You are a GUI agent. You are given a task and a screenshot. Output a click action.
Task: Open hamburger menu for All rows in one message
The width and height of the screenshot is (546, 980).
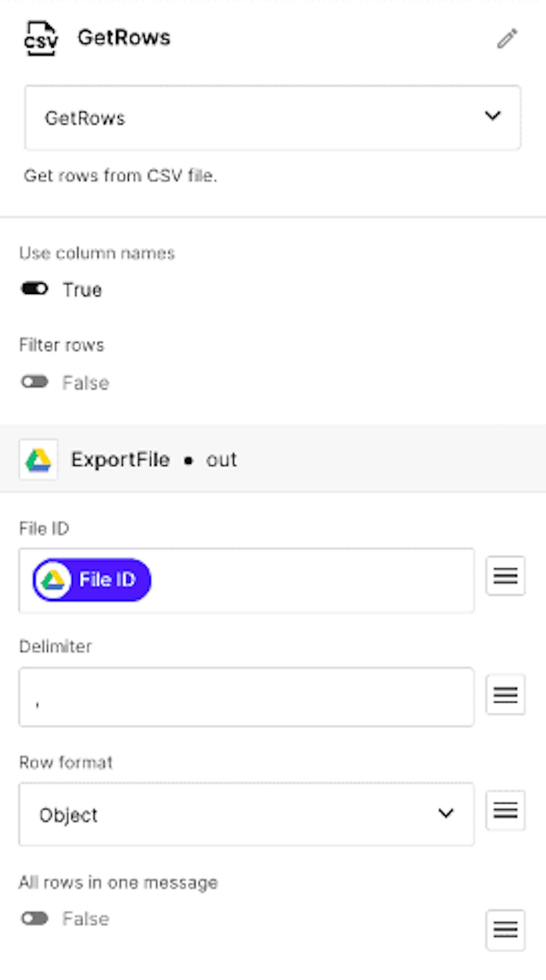505,930
